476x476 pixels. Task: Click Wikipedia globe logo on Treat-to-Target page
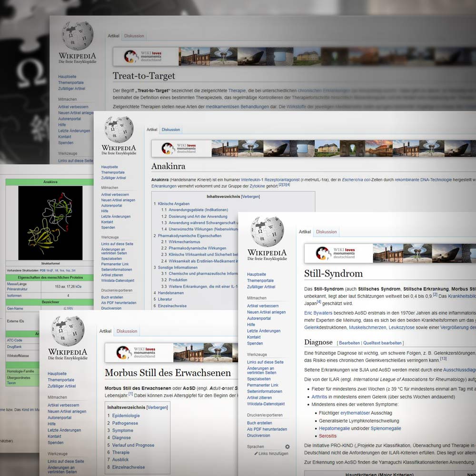coord(77,36)
